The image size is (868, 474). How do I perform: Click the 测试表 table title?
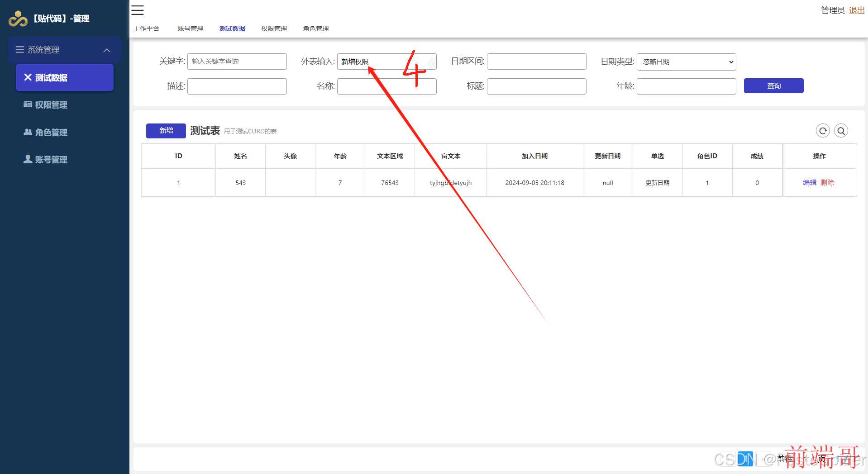[205, 131]
